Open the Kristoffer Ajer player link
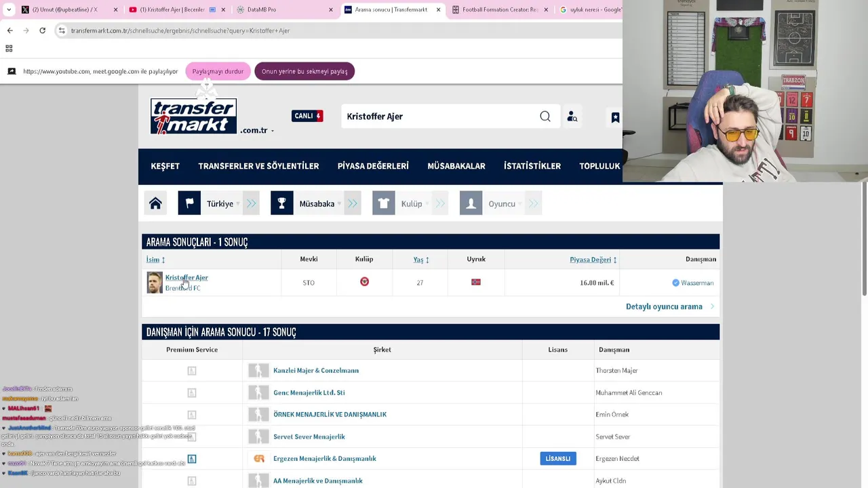This screenshot has height=488, width=868. pos(186,277)
